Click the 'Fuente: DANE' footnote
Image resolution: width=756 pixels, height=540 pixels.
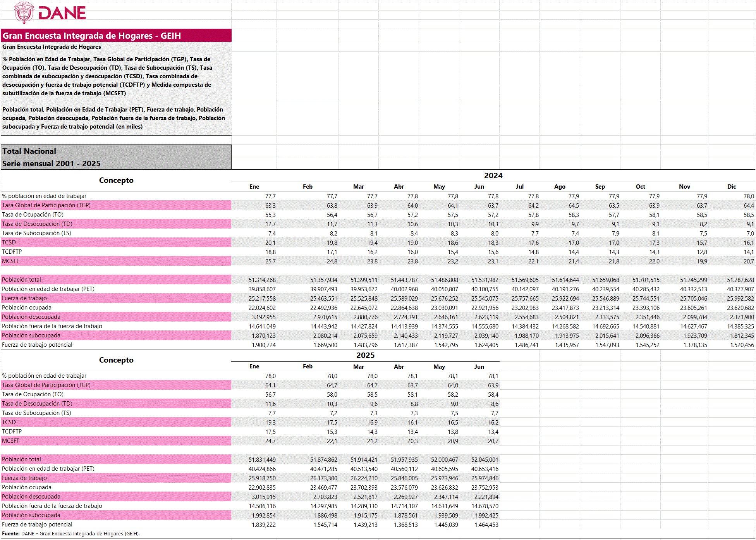(x=71, y=534)
